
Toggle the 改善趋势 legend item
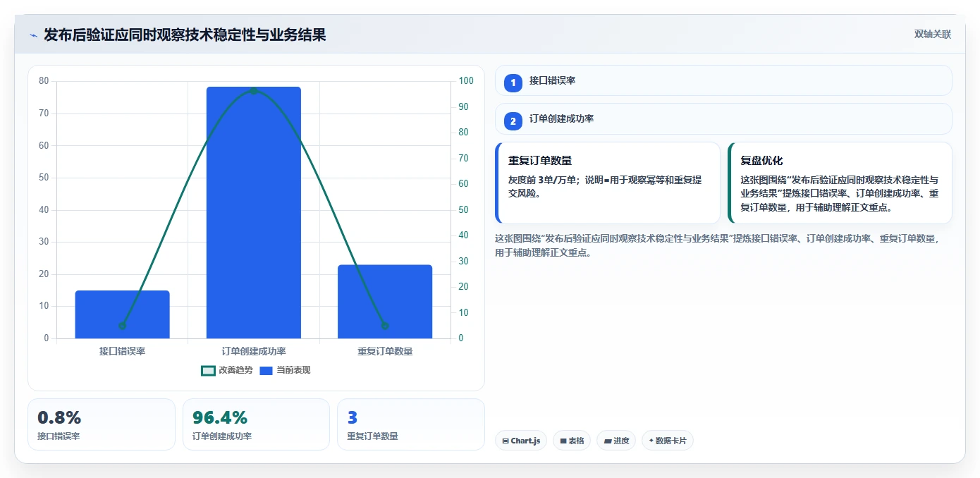(x=227, y=370)
